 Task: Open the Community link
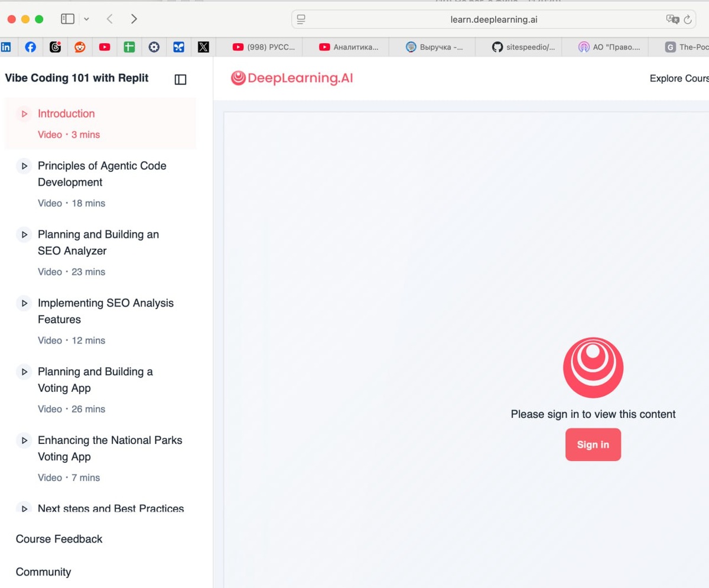(43, 572)
